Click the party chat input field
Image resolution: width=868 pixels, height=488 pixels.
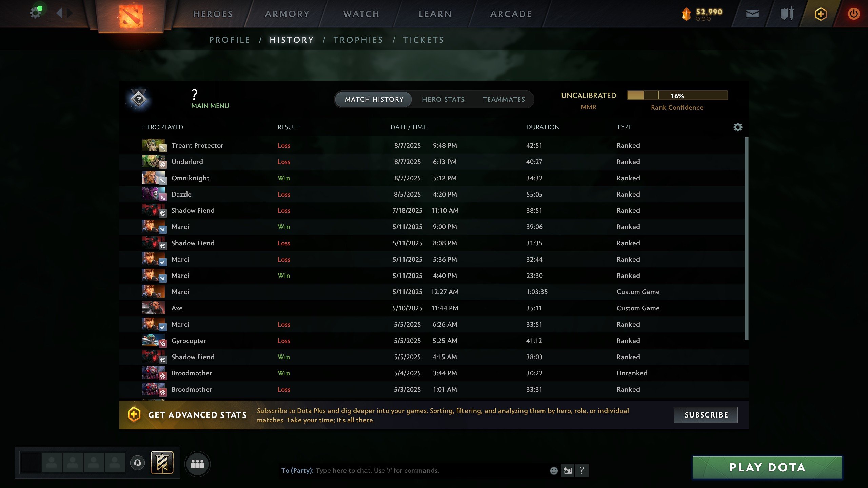pos(414,470)
